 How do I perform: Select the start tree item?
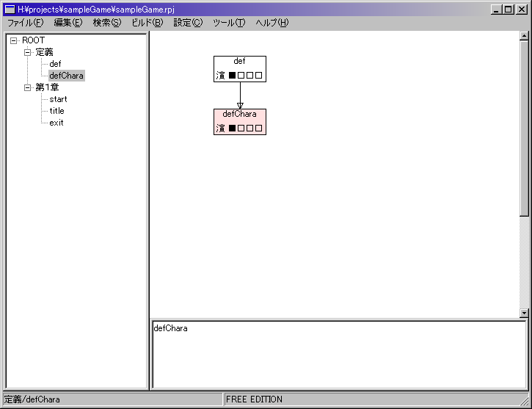tap(59, 99)
